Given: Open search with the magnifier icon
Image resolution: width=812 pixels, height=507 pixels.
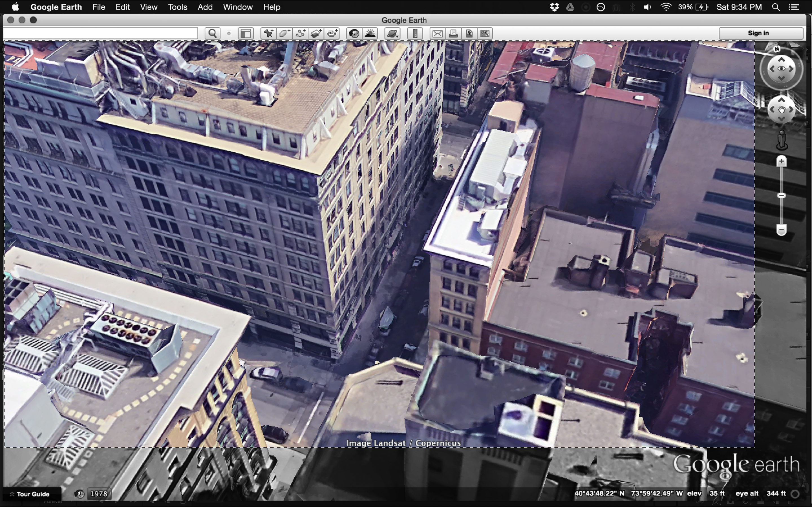Looking at the screenshot, I should (x=212, y=33).
